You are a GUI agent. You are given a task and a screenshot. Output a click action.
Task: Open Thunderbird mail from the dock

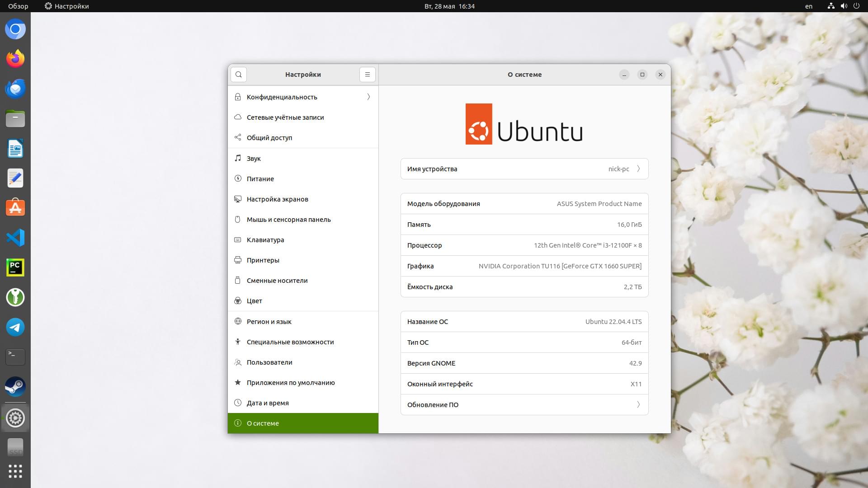point(15,89)
